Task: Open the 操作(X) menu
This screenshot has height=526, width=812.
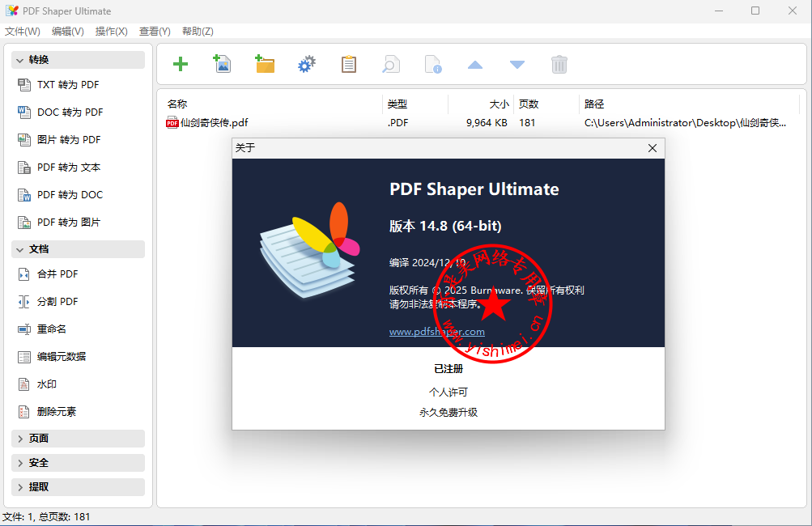Action: tap(112, 32)
